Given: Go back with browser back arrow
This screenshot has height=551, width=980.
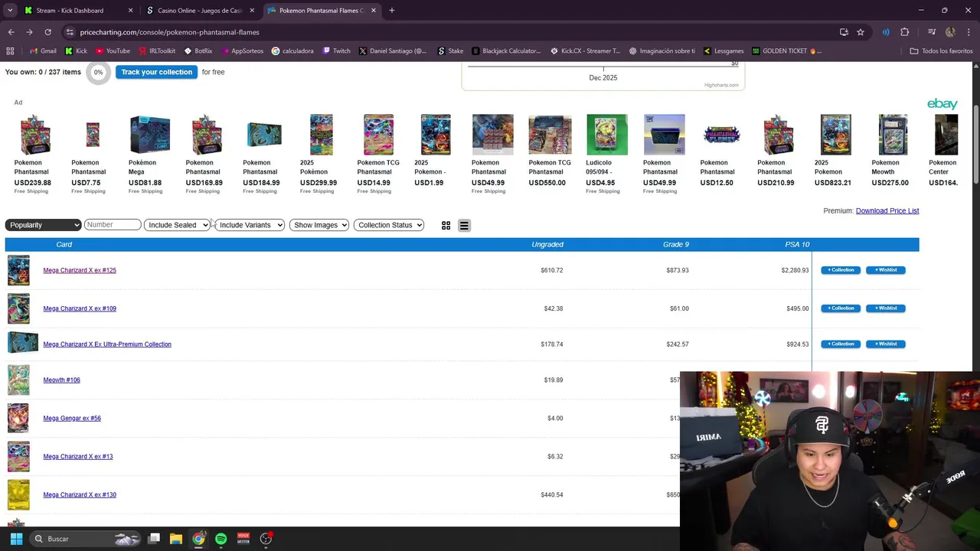Looking at the screenshot, I should (x=11, y=32).
